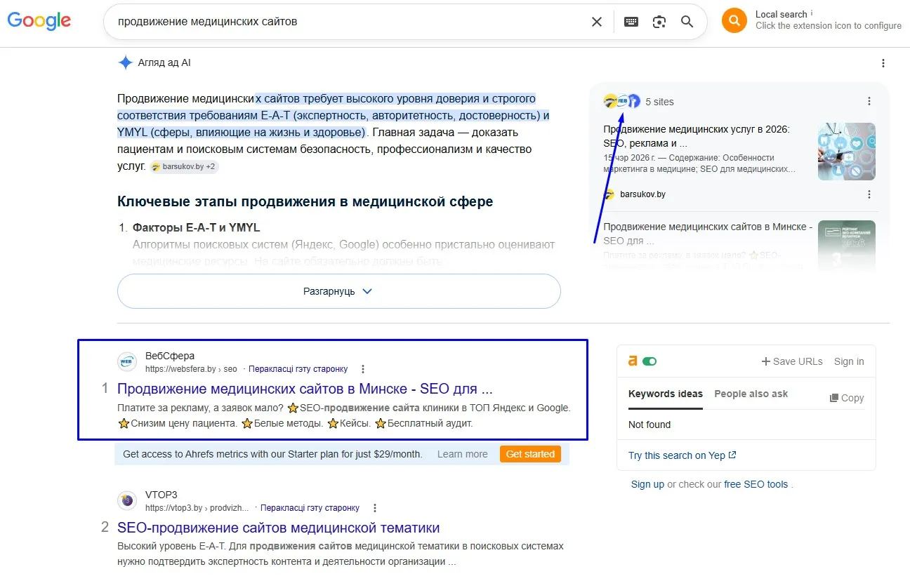Click Факторы E-A-T и YMYL list item
Viewport: 910px width, 588px height.
197,228
